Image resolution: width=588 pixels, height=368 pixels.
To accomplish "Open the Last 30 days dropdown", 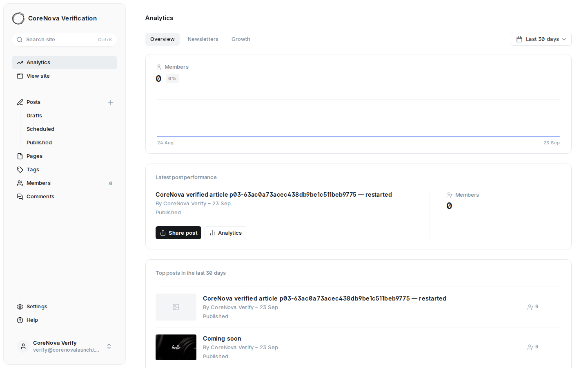I will (x=541, y=39).
